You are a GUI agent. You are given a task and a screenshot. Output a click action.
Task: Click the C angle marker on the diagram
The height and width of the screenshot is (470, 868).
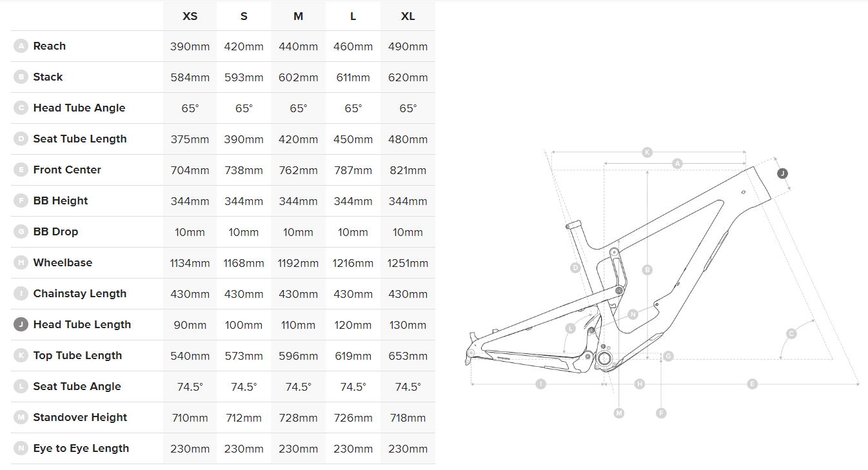click(x=791, y=333)
